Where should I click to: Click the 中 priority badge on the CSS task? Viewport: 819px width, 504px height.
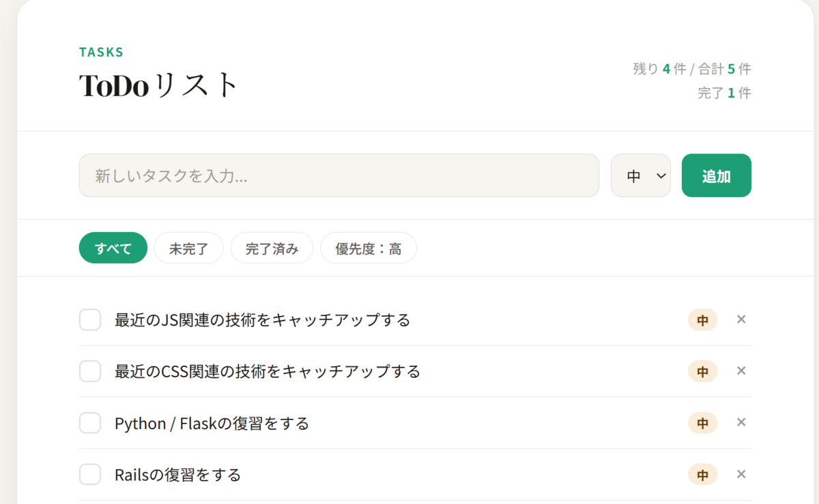pyautogui.click(x=702, y=371)
